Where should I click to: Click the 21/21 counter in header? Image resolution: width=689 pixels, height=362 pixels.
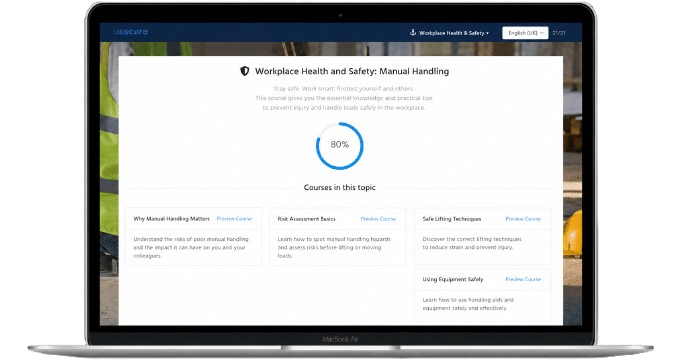click(559, 33)
